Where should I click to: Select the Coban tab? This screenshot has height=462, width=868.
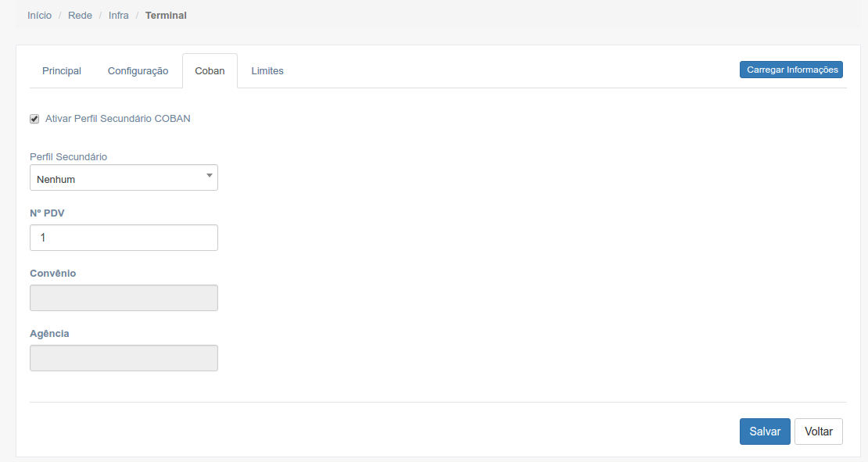[x=210, y=71]
